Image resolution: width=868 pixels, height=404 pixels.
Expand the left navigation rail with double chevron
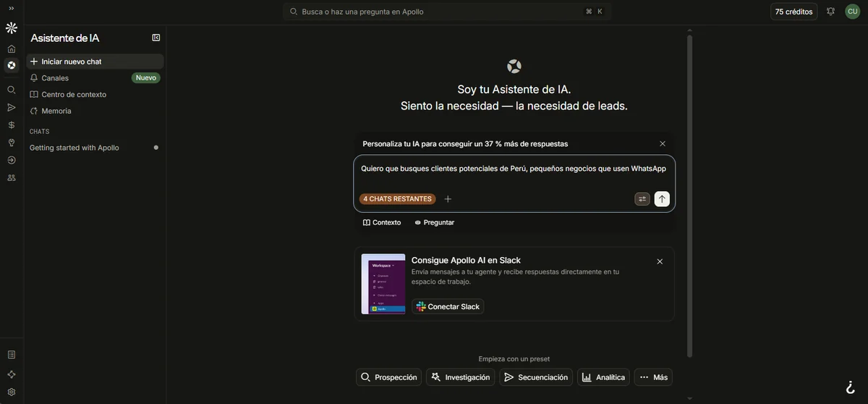pos(11,8)
